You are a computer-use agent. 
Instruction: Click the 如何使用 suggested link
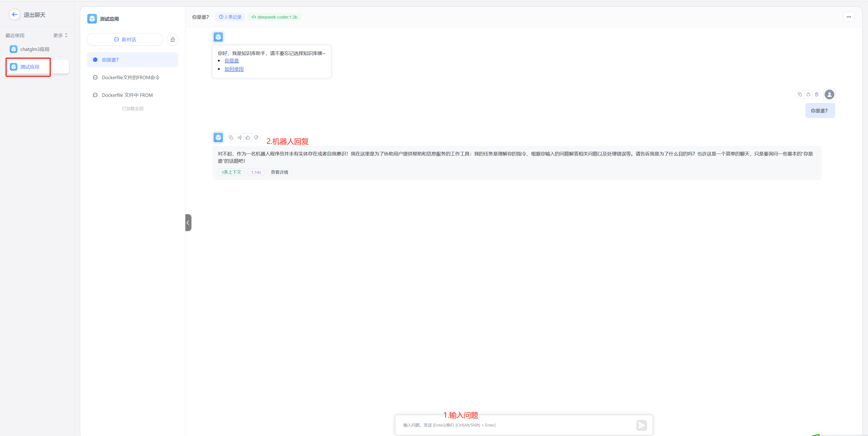[234, 69]
